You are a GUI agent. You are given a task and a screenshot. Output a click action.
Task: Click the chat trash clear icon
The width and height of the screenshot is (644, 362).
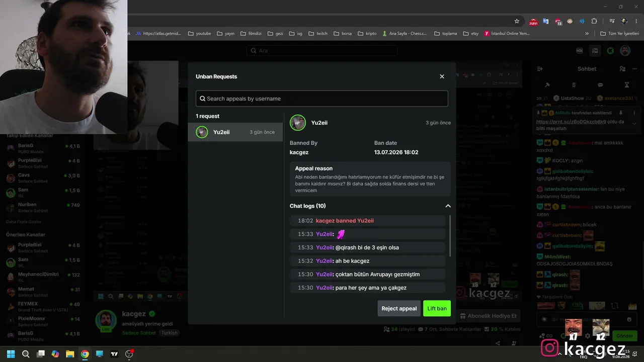point(574,85)
